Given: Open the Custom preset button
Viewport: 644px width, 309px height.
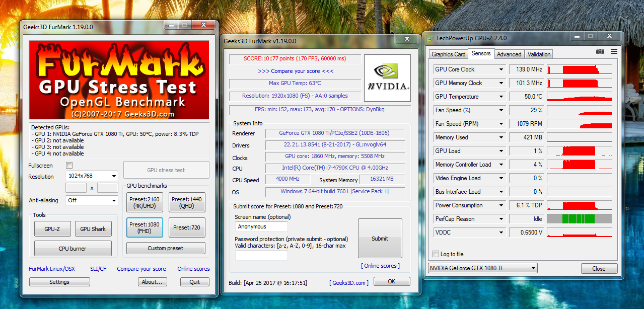Looking at the screenshot, I should 166,248.
